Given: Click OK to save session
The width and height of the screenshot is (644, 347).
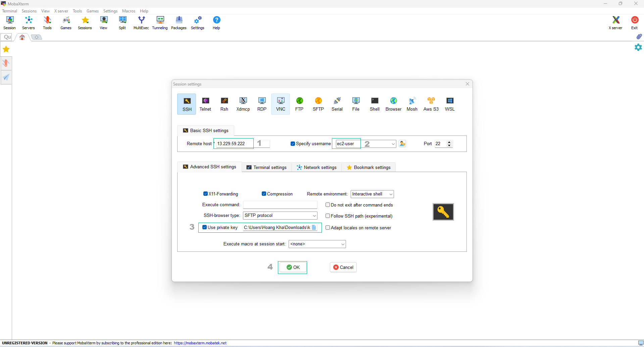Looking at the screenshot, I should coord(293,267).
